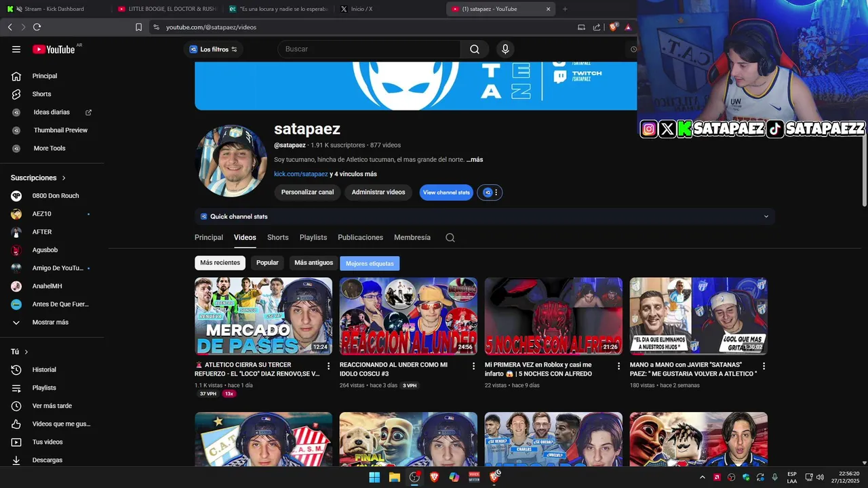Switch to the Shorts channel tab
This screenshot has width=868, height=488.
278,238
